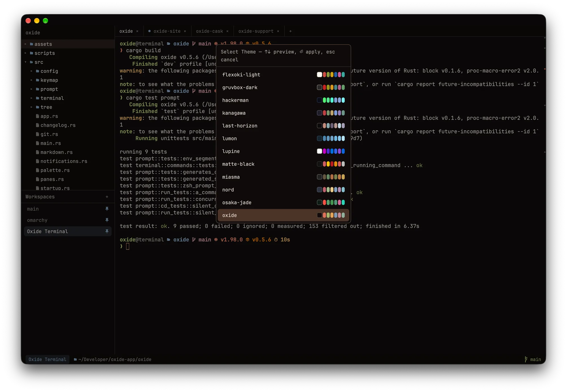Select the flexoki-light theme
The height and width of the screenshot is (392, 567).
tap(283, 75)
